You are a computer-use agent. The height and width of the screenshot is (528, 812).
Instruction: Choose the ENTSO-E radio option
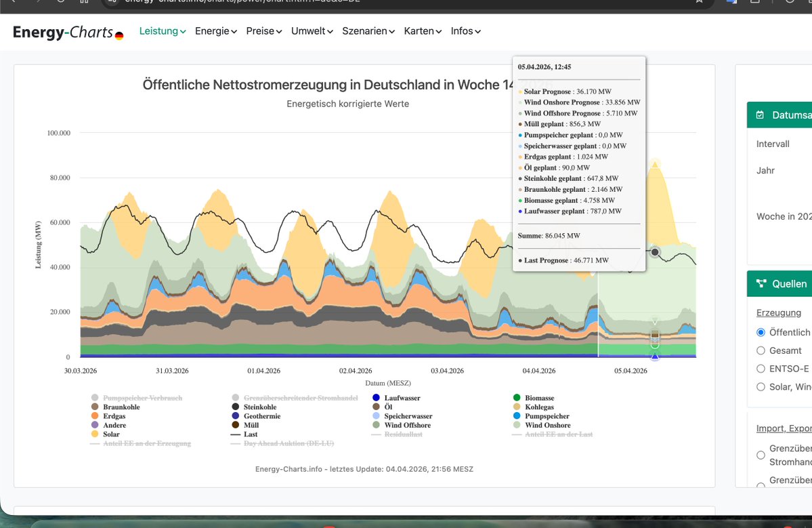[x=761, y=369]
